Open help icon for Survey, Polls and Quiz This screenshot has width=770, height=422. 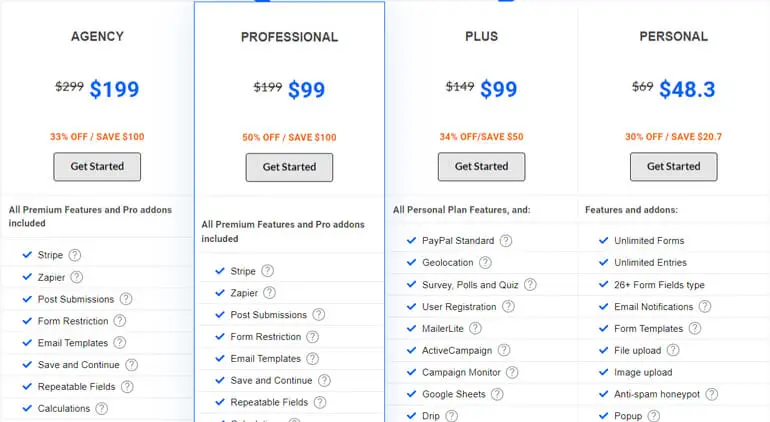click(x=530, y=284)
